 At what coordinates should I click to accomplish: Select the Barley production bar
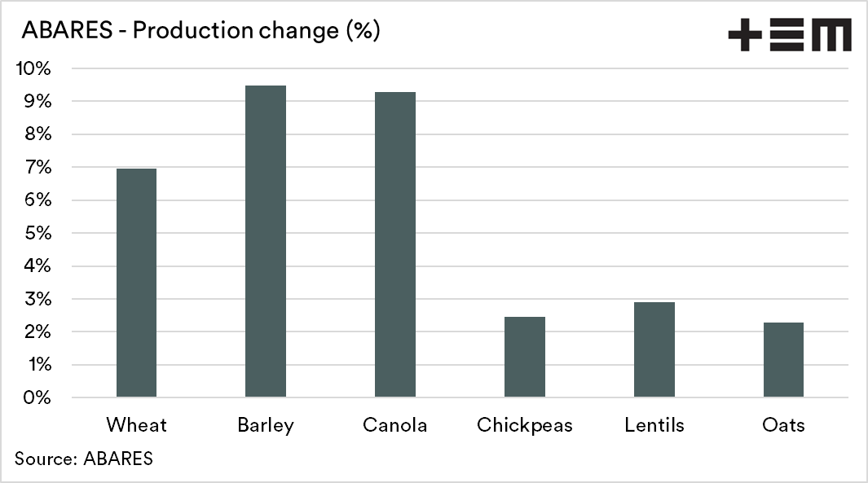266,241
